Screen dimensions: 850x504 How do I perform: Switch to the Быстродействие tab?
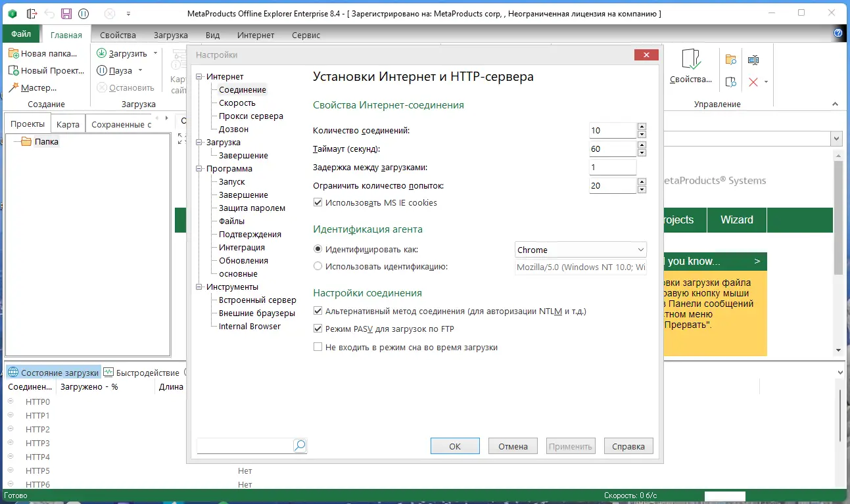pos(141,373)
